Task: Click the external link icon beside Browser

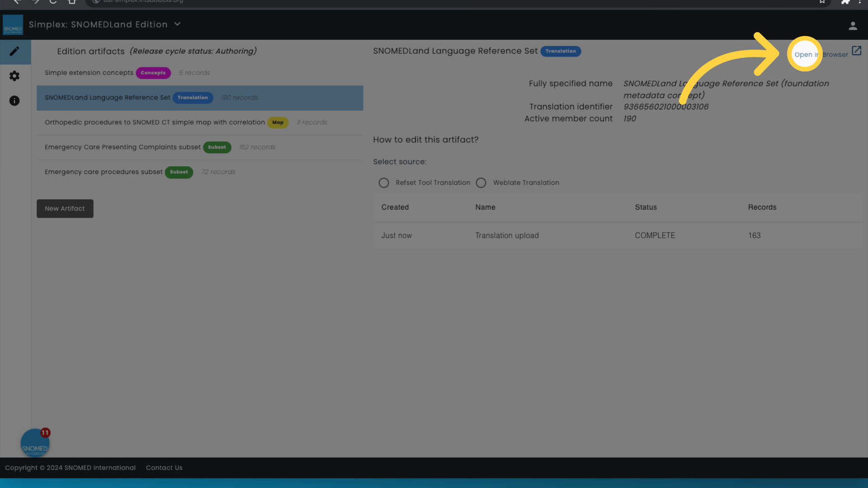Action: pos(857,51)
